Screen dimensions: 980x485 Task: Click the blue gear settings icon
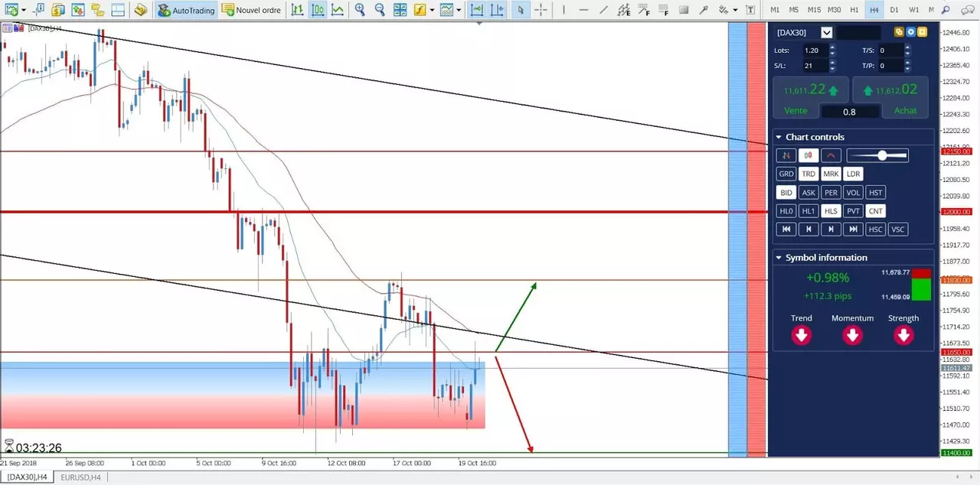910,32
